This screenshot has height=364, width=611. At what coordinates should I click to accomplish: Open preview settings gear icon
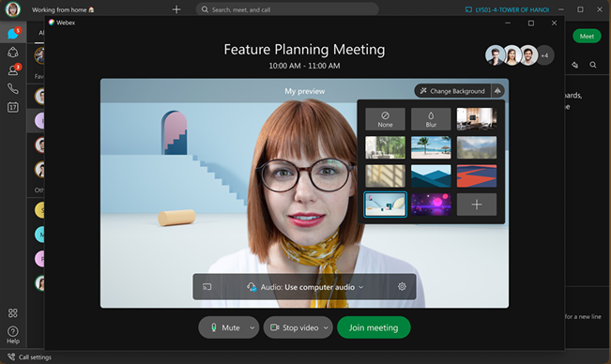tap(402, 287)
